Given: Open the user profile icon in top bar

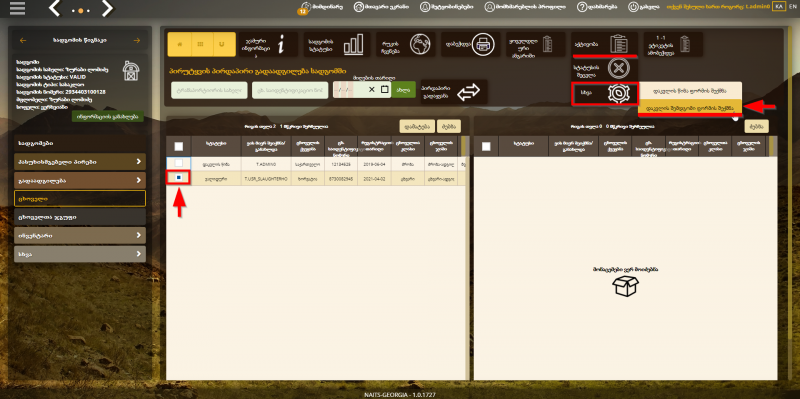Looking at the screenshot, I should [x=489, y=7].
